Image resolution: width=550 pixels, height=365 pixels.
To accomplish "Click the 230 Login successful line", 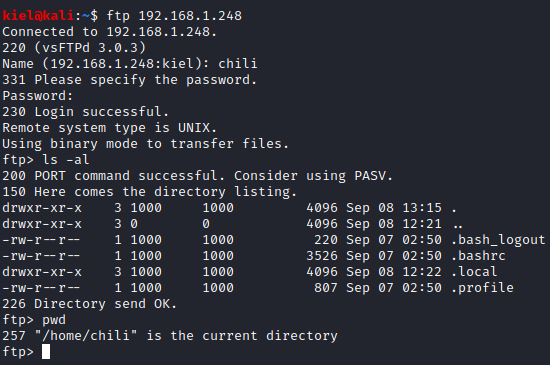I will coord(86,112).
